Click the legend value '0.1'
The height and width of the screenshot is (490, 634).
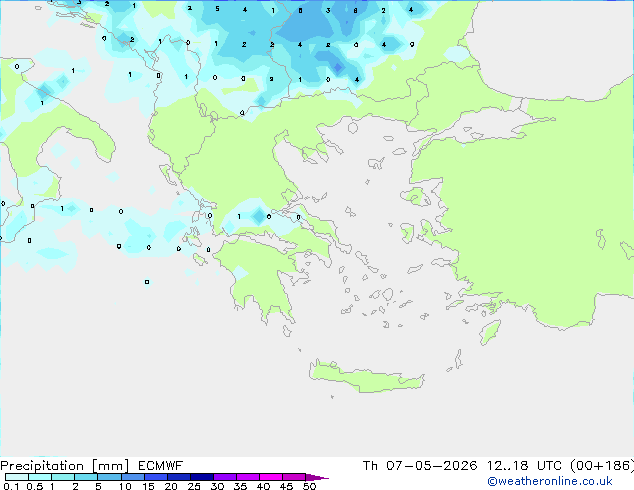[x=11, y=486]
